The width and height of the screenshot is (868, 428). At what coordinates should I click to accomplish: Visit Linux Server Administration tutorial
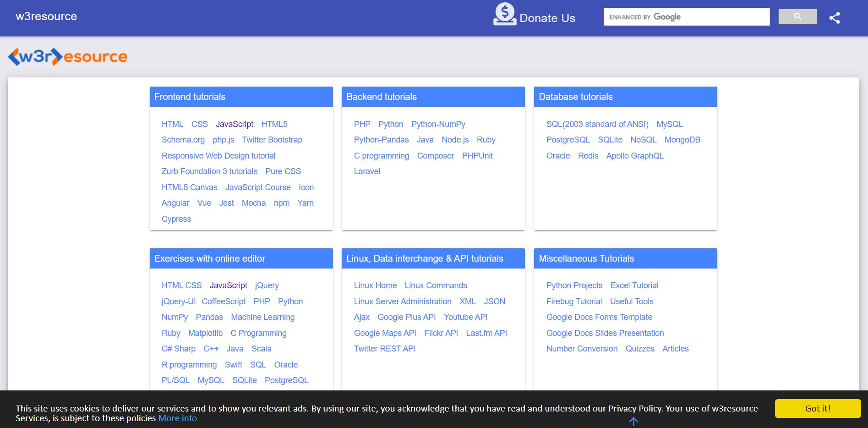pos(402,302)
